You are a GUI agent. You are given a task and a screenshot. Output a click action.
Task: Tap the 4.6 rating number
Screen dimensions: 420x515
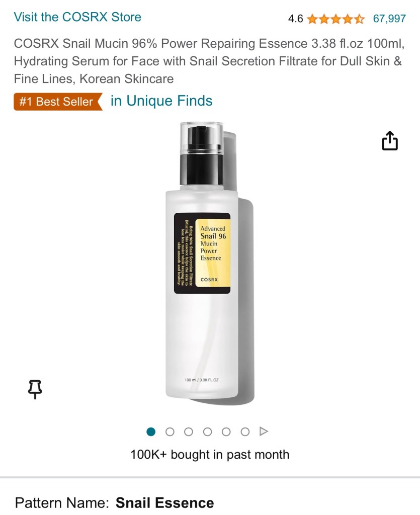pyautogui.click(x=296, y=19)
